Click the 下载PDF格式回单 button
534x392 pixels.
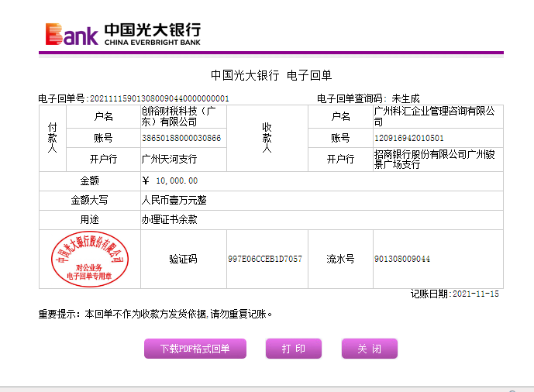[195, 349]
